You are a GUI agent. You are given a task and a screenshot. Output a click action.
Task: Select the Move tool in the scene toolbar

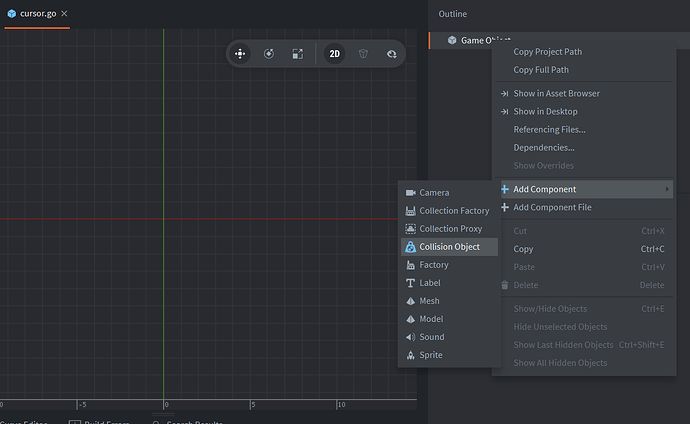click(240, 54)
